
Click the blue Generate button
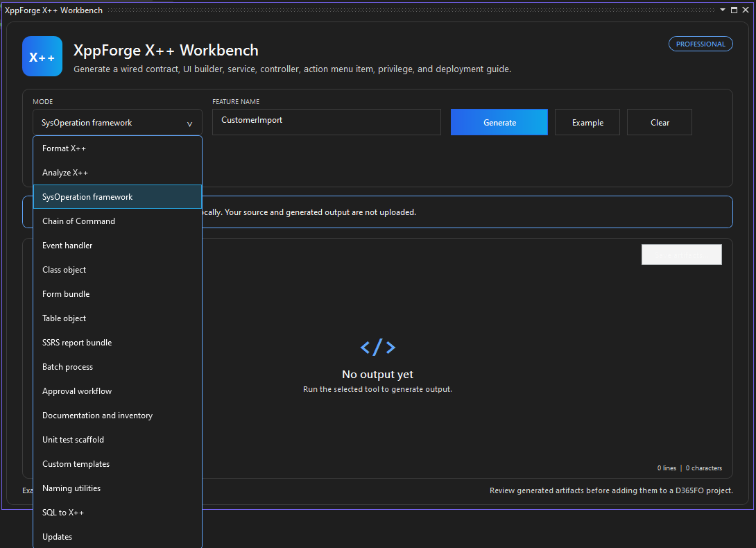pos(499,123)
